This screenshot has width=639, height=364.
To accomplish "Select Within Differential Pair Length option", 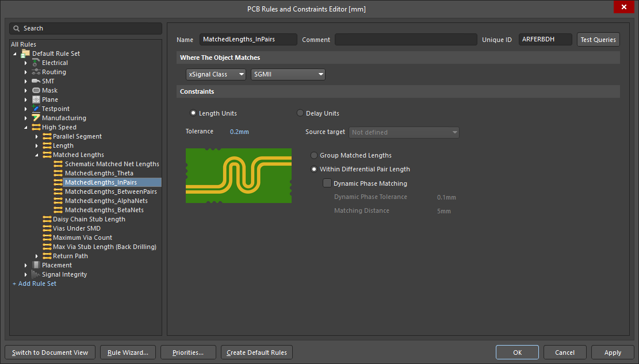I will pos(314,169).
